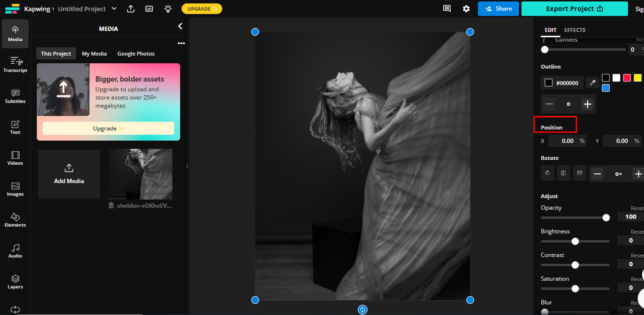Adjust the Corners slider handle
The height and width of the screenshot is (315, 644).
544,49
